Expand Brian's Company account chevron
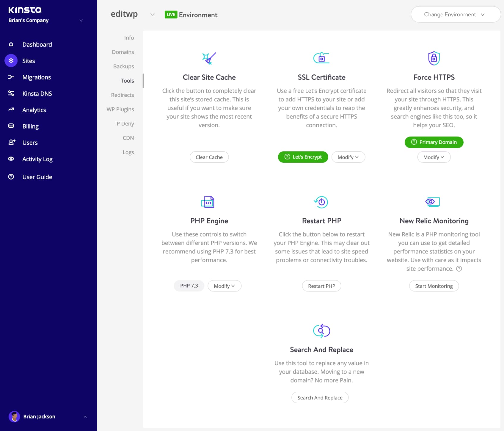The height and width of the screenshot is (431, 504). tap(81, 21)
